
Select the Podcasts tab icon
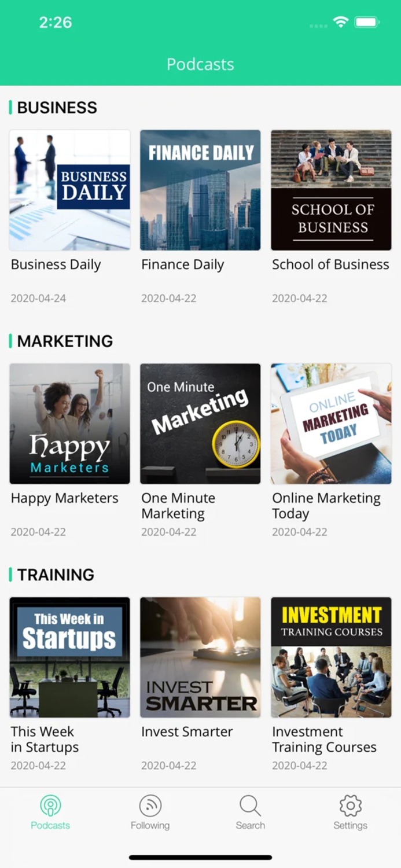50,806
